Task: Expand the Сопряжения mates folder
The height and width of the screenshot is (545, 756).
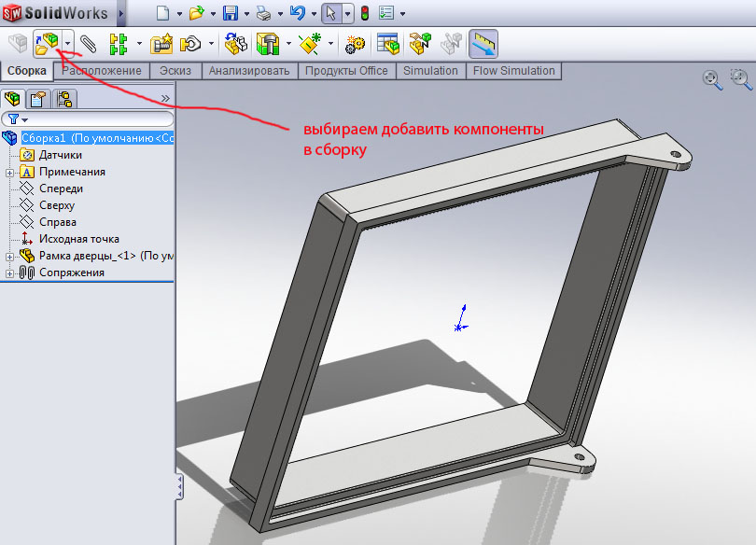Action: pyautogui.click(x=10, y=273)
